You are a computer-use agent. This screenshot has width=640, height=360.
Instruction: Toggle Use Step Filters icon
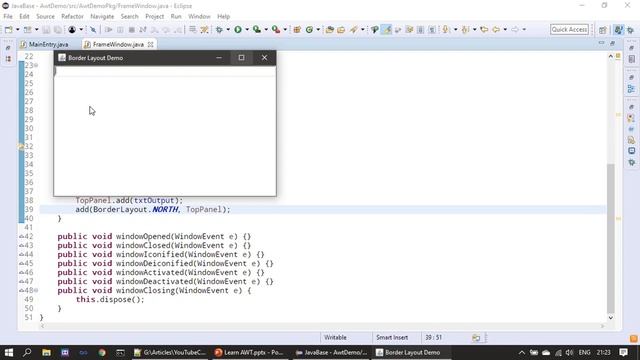204,29
